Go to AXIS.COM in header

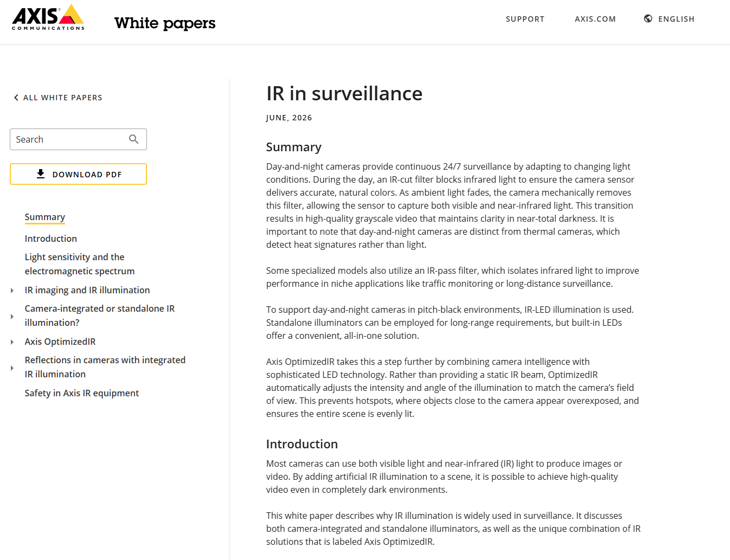(595, 19)
